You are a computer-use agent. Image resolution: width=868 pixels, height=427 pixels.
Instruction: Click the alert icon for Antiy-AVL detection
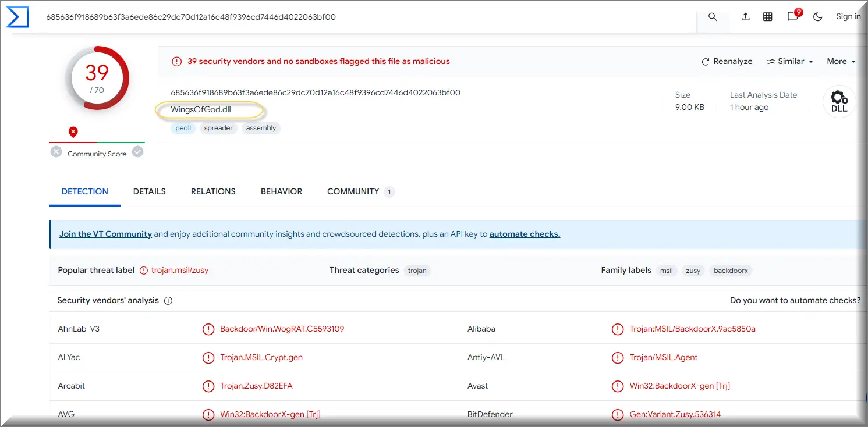(618, 358)
